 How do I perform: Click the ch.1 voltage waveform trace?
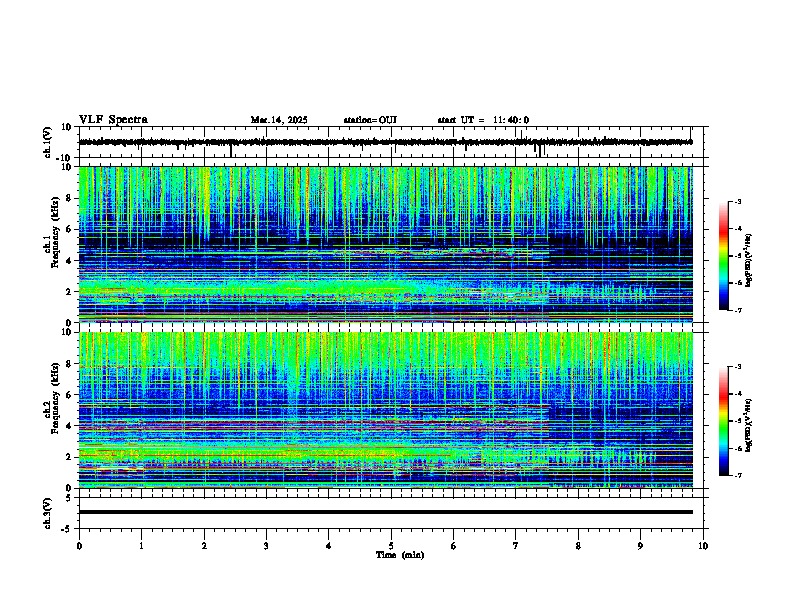click(x=385, y=142)
